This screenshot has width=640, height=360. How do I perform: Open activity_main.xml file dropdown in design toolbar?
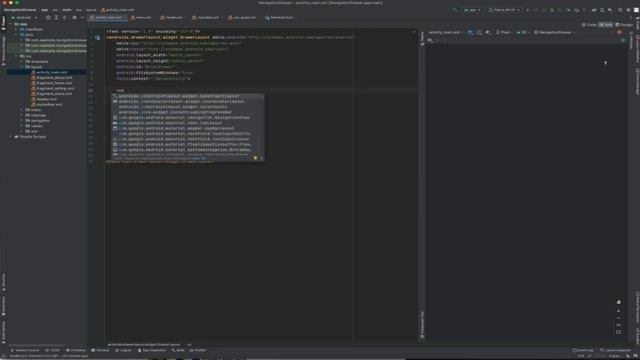(445, 32)
